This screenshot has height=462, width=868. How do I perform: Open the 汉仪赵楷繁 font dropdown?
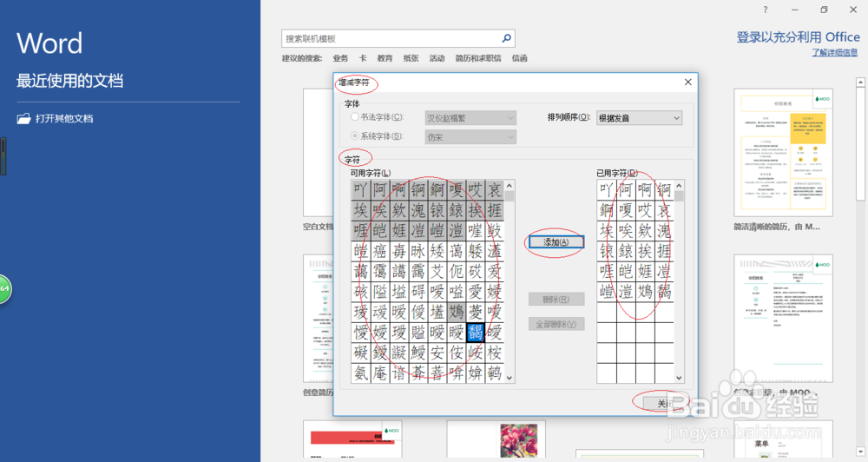pyautogui.click(x=470, y=118)
